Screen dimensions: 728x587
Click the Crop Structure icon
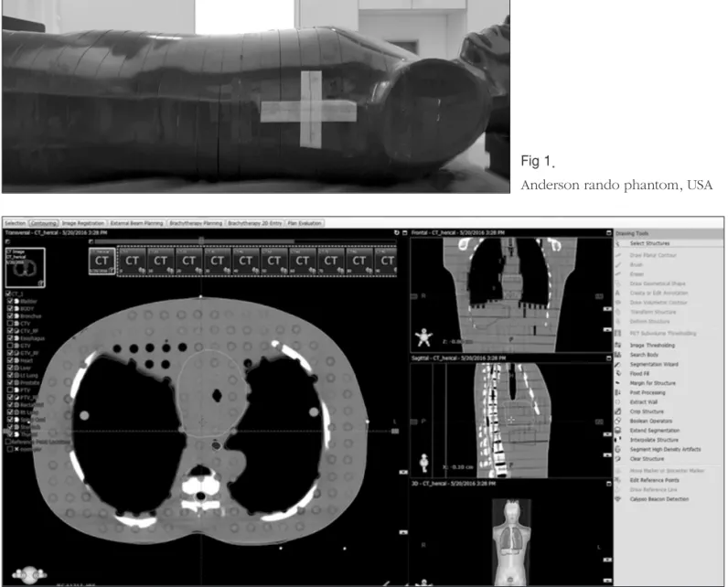click(618, 411)
